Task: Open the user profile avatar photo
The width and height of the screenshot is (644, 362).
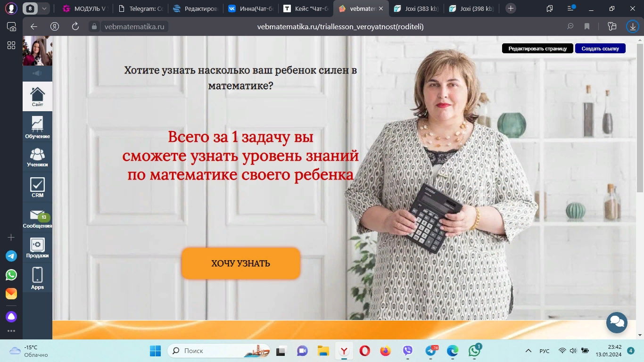Action: (37, 51)
